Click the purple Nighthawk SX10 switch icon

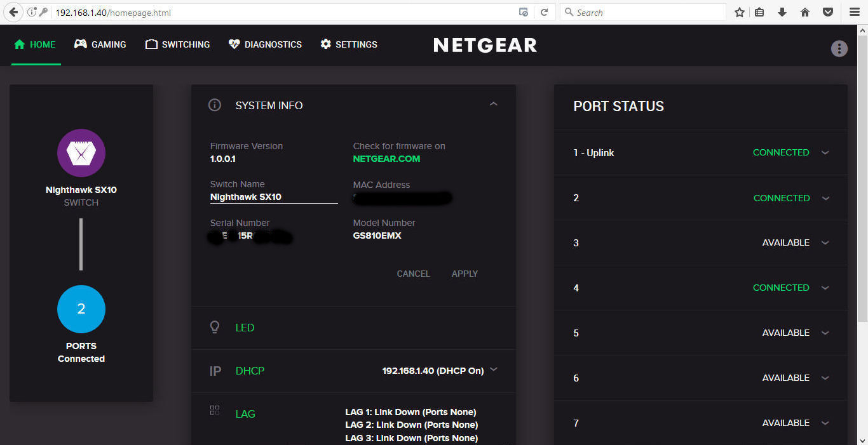click(x=81, y=153)
